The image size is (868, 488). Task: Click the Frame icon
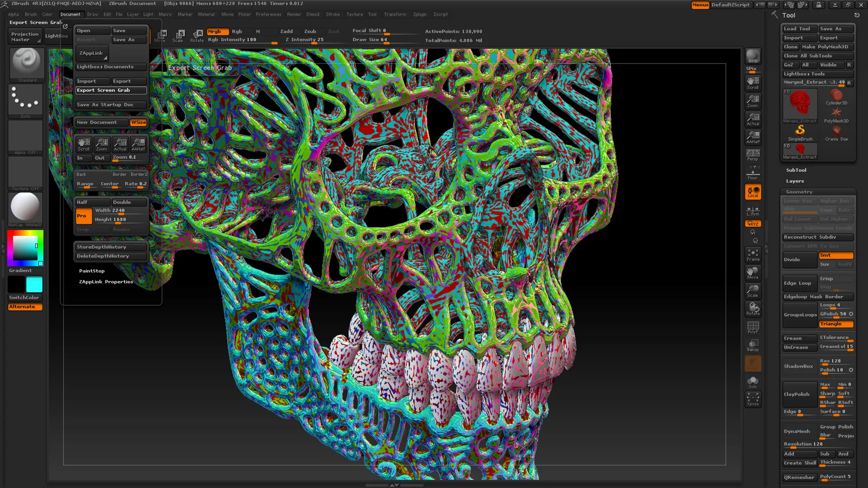753,255
